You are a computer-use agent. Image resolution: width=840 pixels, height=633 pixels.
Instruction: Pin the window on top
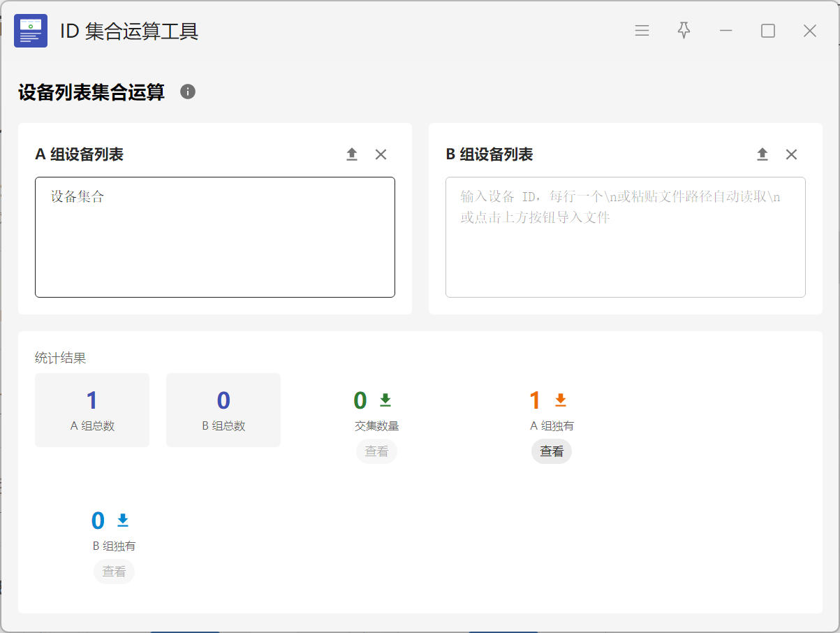(x=684, y=31)
